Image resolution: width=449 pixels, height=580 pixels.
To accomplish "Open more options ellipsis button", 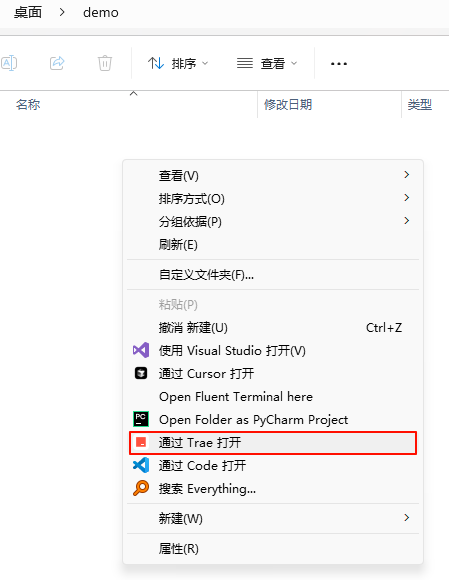I will coord(339,64).
